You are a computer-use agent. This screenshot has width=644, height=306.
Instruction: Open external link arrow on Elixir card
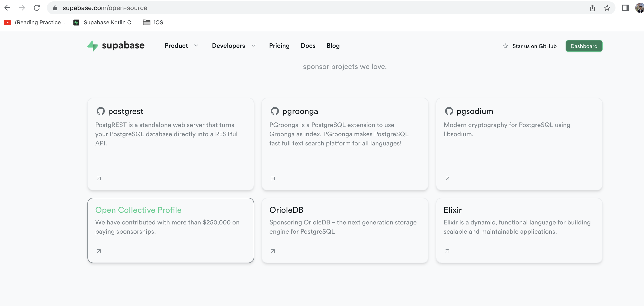point(447,251)
